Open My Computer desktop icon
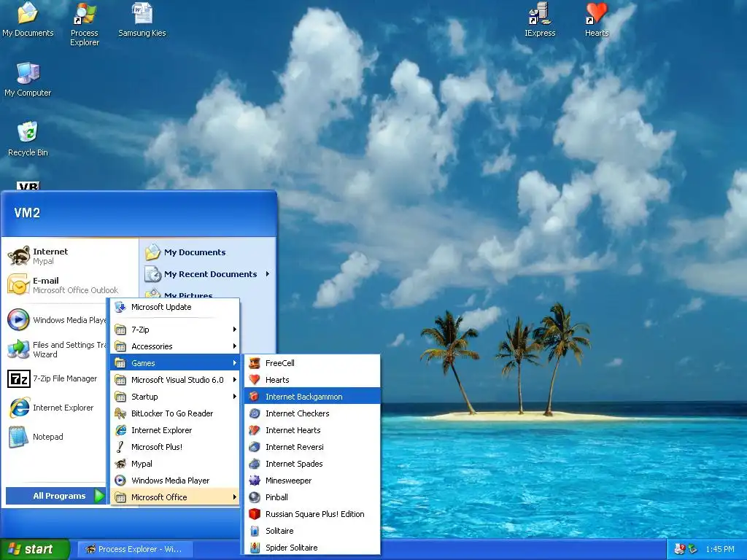 (28, 79)
